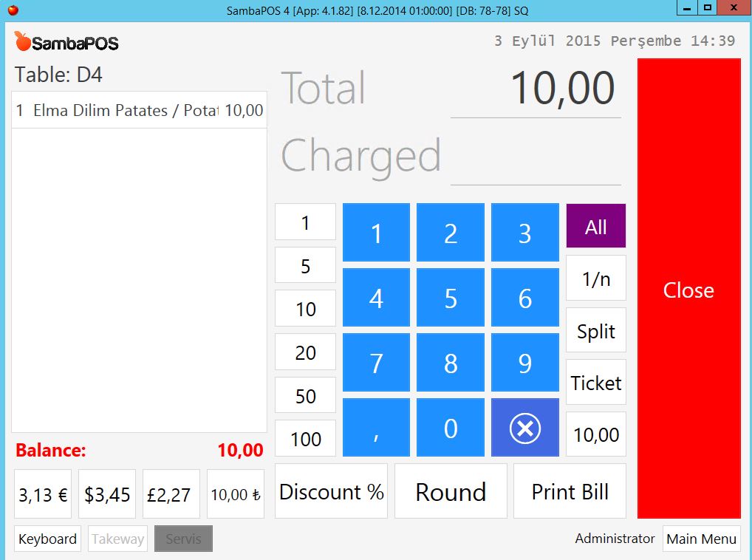Round the ticket total
The height and width of the screenshot is (560, 752).
pos(451,491)
